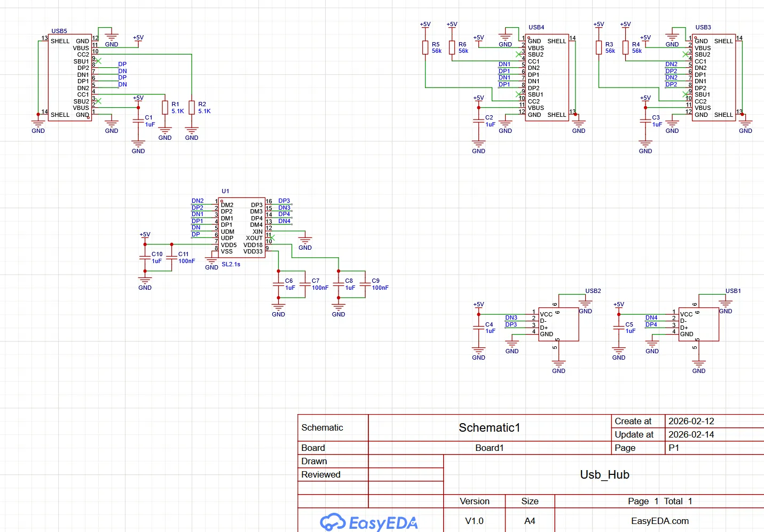Viewport: 764px width, 532px height.
Task: Click the +5V power flag above C10
Action: (x=145, y=235)
